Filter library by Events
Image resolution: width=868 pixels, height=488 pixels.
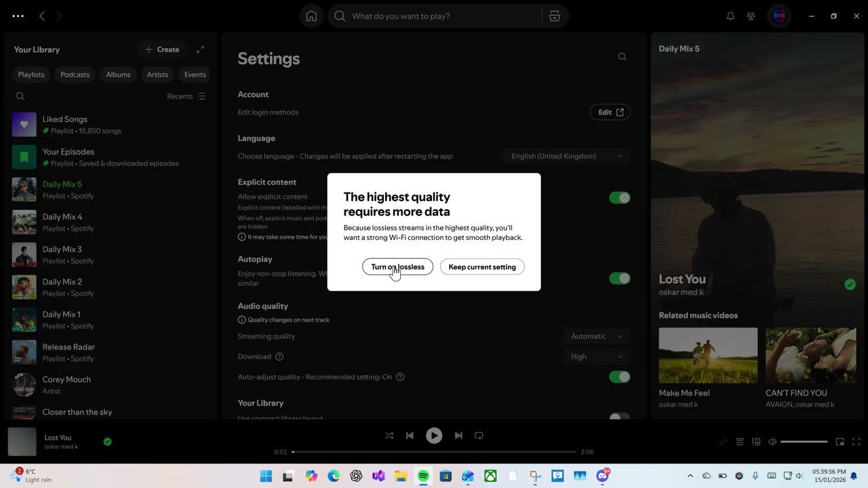195,75
